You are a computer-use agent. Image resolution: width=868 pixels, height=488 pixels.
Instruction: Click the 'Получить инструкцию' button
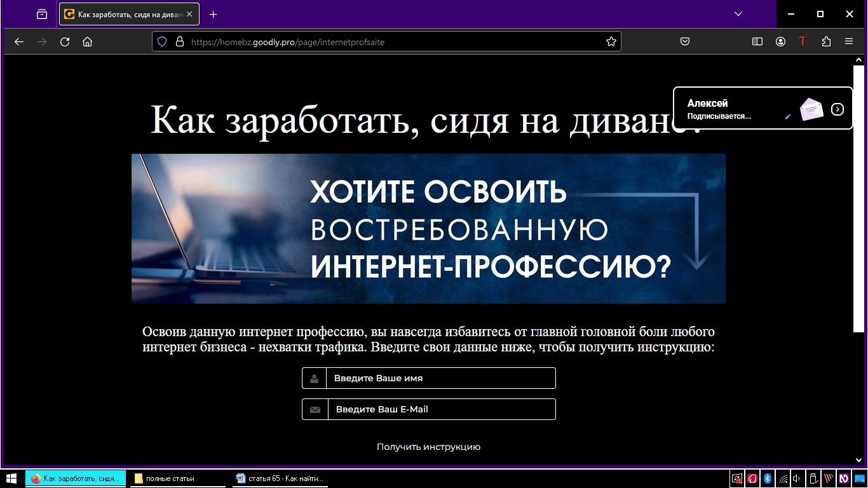tap(428, 447)
